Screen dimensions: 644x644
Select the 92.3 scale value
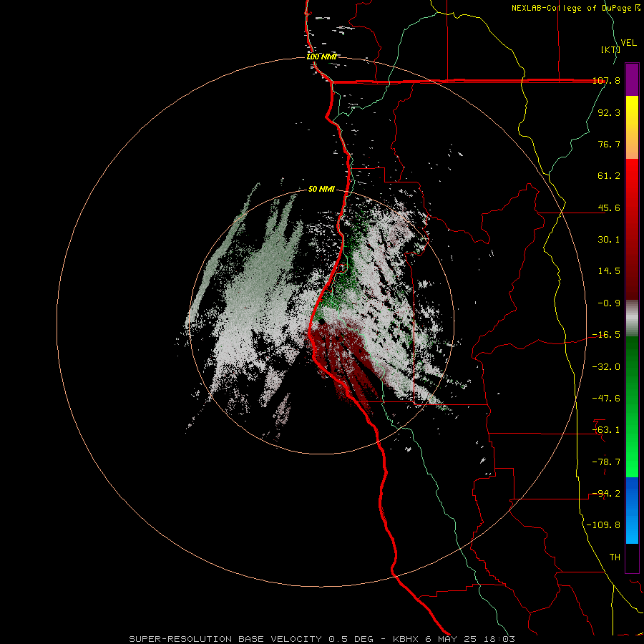[609, 112]
